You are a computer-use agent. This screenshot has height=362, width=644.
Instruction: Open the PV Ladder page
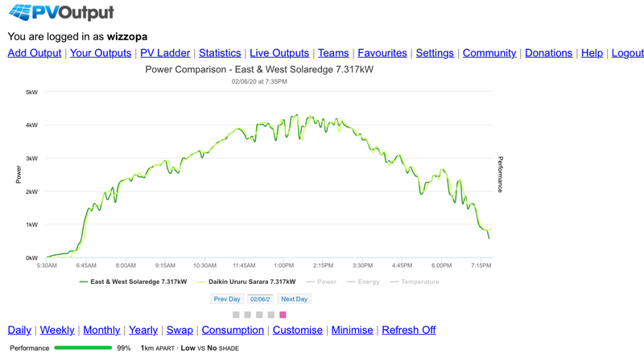165,53
